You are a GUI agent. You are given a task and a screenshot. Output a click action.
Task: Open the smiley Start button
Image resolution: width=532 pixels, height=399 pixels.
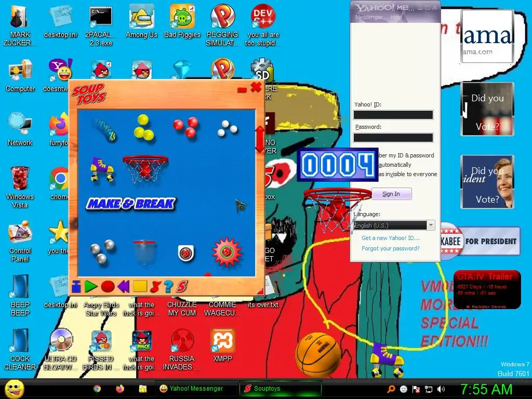14,389
